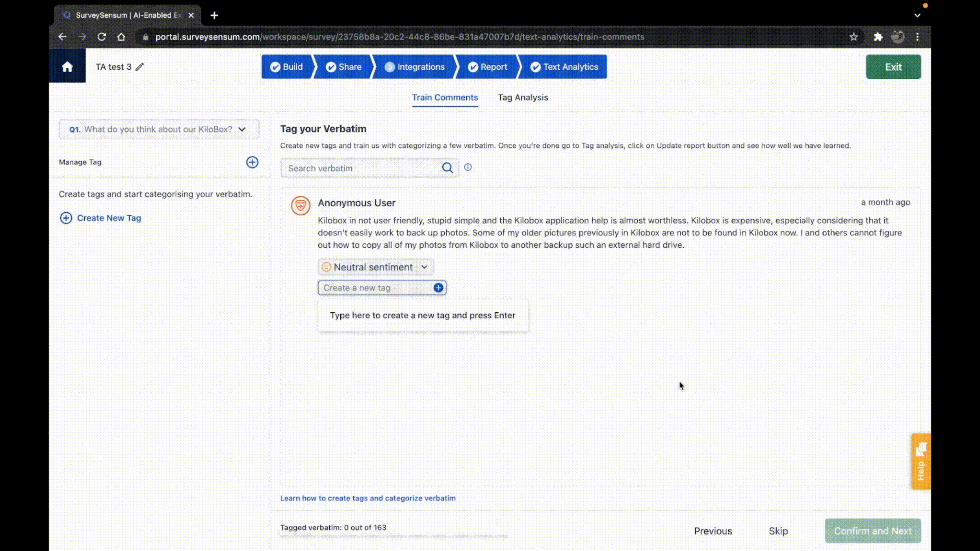Viewport: 980px width, 551px height.
Task: Click the tagged verbatim progress bar
Action: [x=394, y=537]
